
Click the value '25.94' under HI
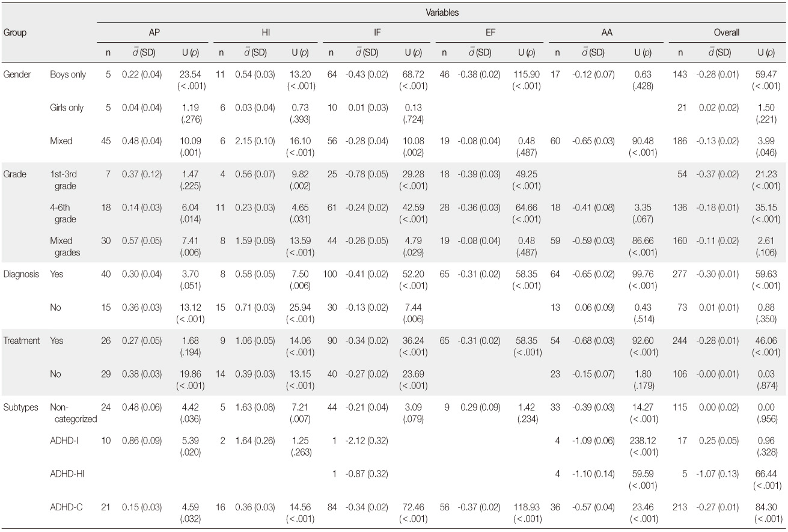pos(302,307)
